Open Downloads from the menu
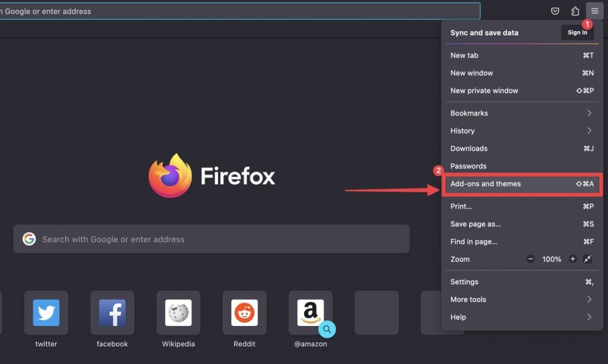The width and height of the screenshot is (608, 364). 522,148
